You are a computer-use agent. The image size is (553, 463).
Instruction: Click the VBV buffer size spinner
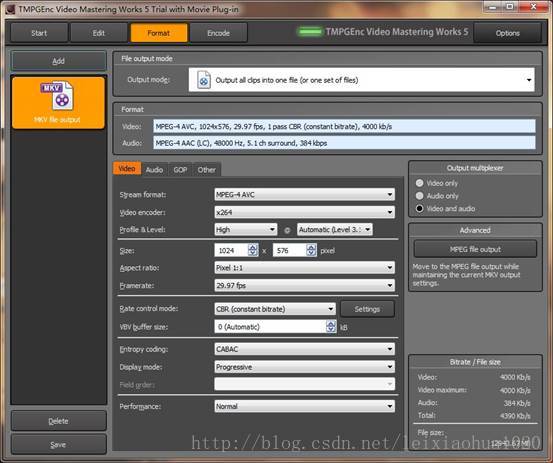coord(331,327)
